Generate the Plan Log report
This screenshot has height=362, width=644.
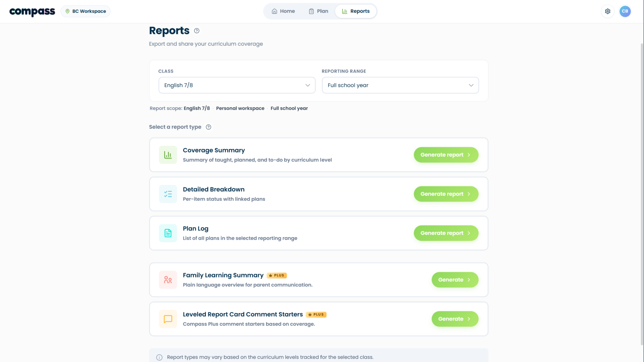[446, 233]
